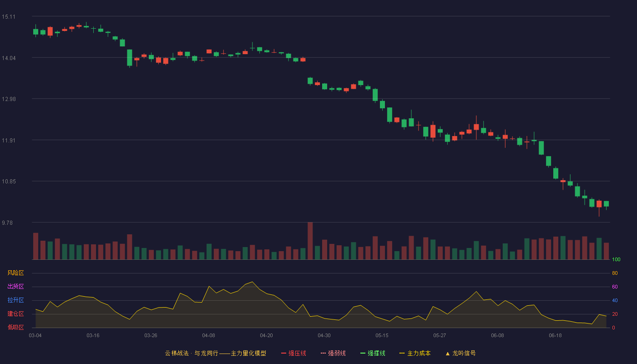Hide the 强压线 series via its label
Screen dimensions: 637x364
point(297,353)
